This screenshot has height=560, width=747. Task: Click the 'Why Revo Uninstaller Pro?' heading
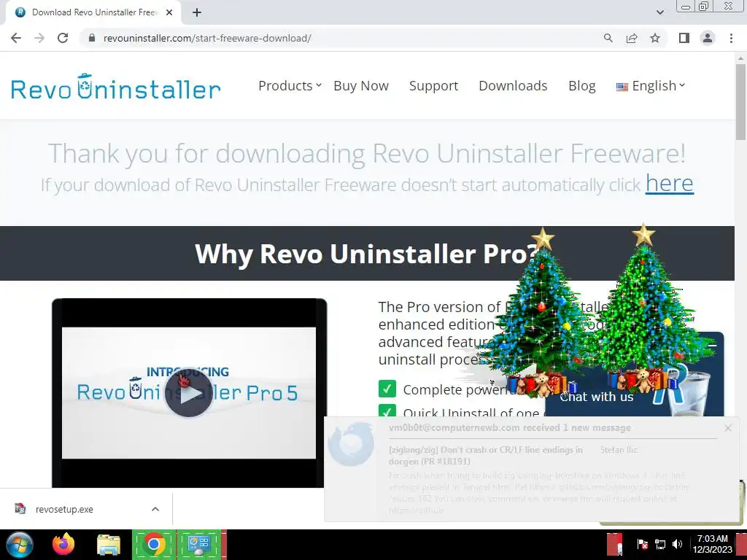[367, 253]
